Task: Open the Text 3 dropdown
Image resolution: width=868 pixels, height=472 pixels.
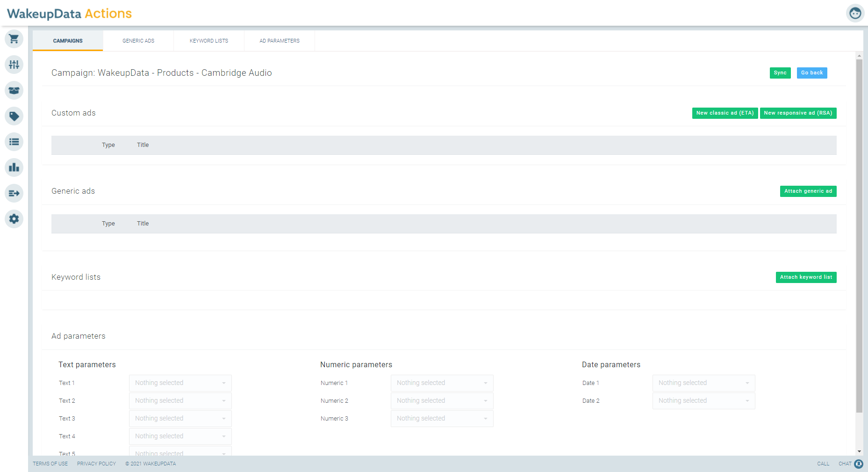Action: [x=180, y=419]
